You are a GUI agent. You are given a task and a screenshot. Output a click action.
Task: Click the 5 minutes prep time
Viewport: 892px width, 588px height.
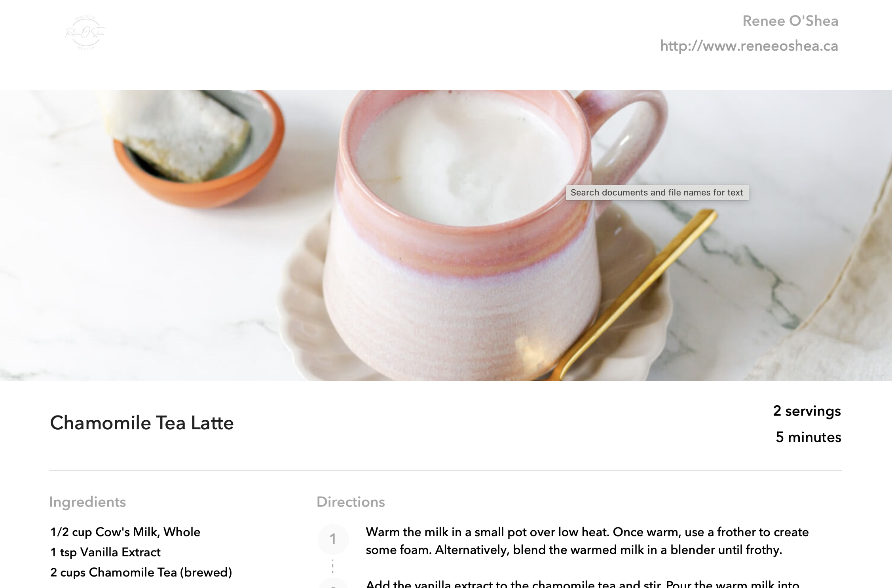(x=808, y=437)
